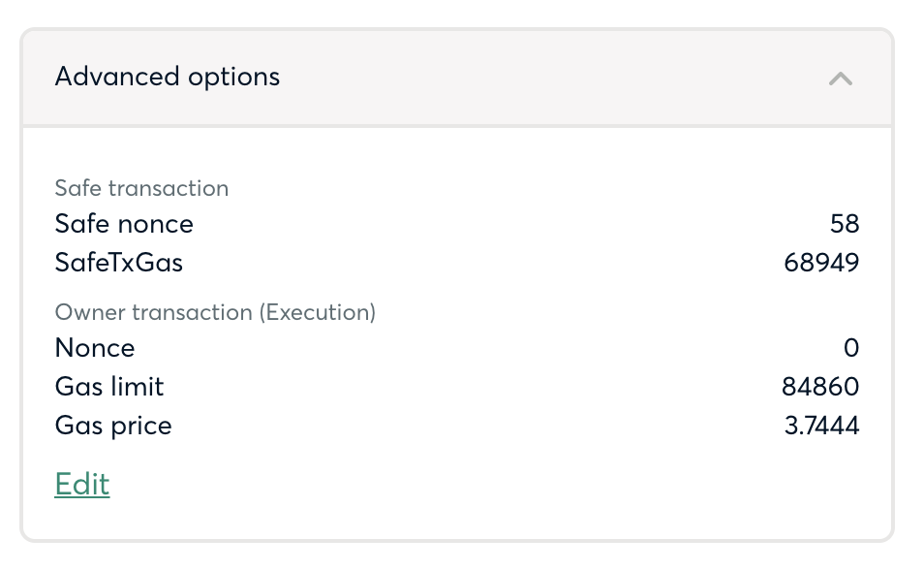Click the Safe nonce value 58
This screenshot has width=924, height=570.
point(845,224)
